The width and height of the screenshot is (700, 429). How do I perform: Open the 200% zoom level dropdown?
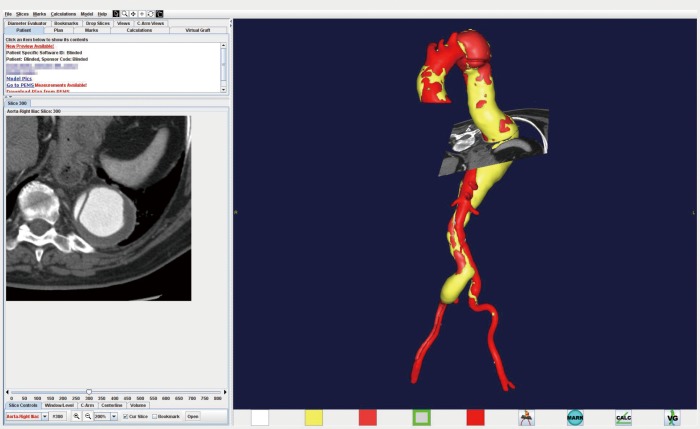pyautogui.click(x=106, y=417)
